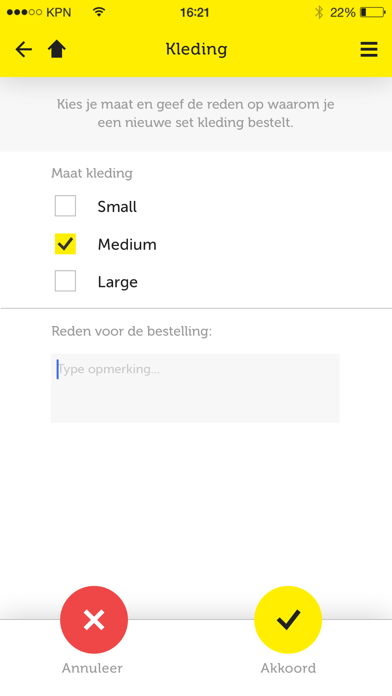392x696 pixels.
Task: Tap the back arrow icon
Action: tap(24, 49)
